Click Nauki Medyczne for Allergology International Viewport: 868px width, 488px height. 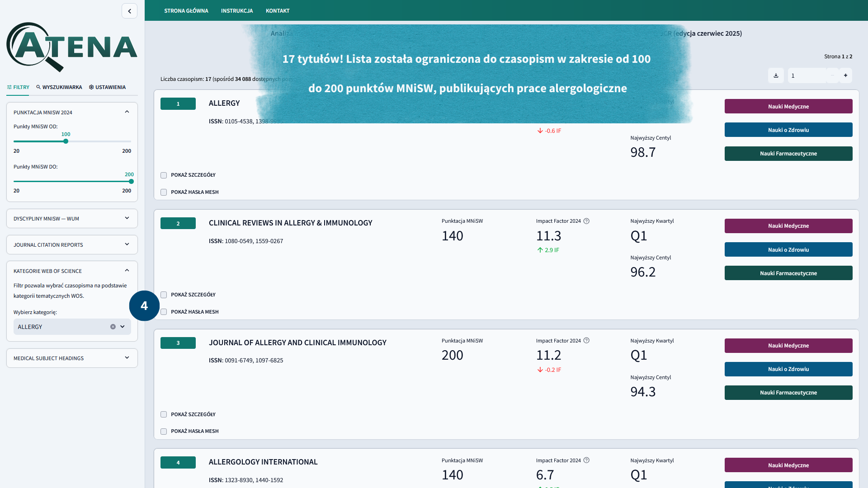coord(788,465)
